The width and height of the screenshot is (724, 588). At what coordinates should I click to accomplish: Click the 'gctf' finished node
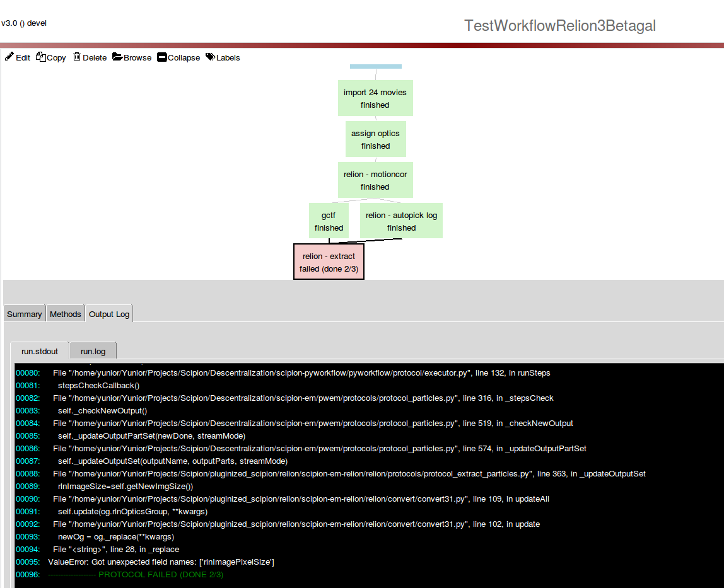coord(329,221)
